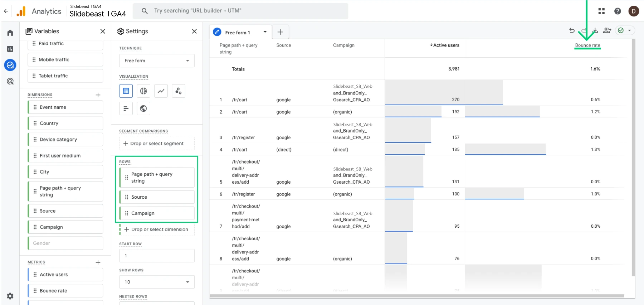Open the Help question mark icon
The height and width of the screenshot is (305, 644).
point(618,11)
